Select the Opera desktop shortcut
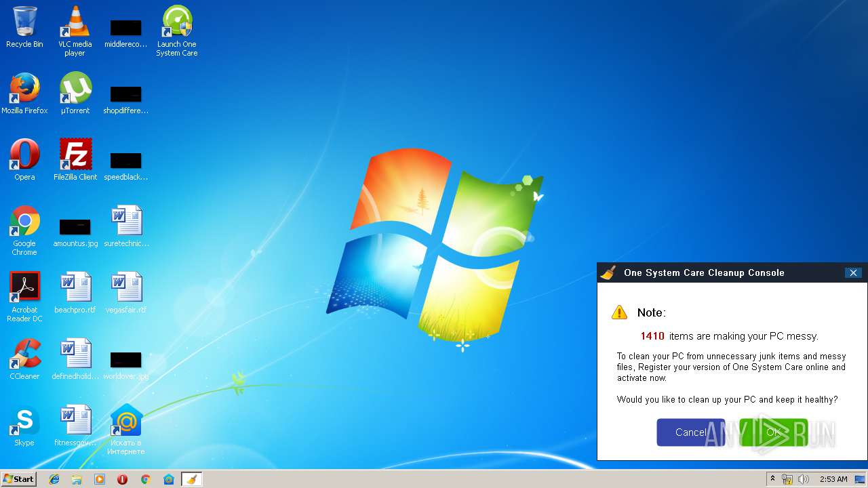The width and height of the screenshot is (868, 488). pyautogui.click(x=24, y=160)
